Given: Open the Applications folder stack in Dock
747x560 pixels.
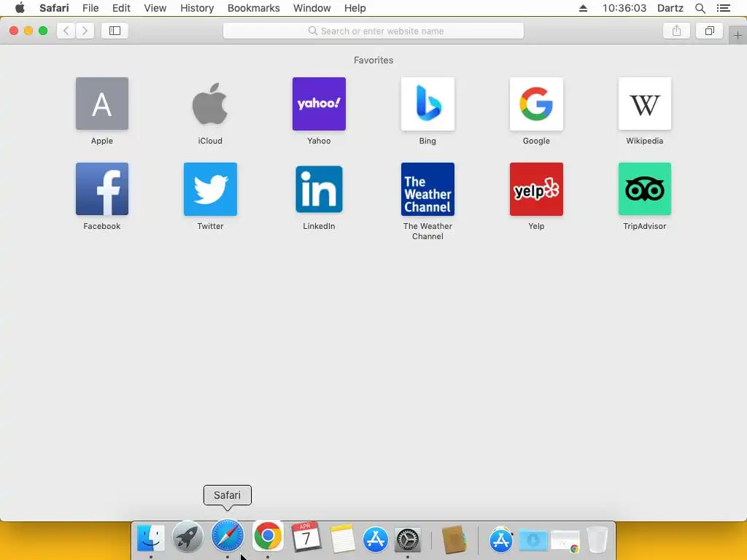Looking at the screenshot, I should 500,540.
